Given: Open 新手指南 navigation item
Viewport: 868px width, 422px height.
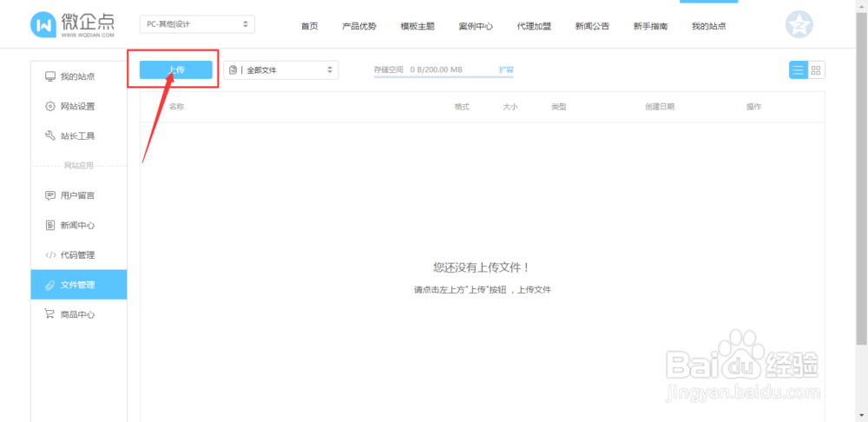Looking at the screenshot, I should click(650, 27).
